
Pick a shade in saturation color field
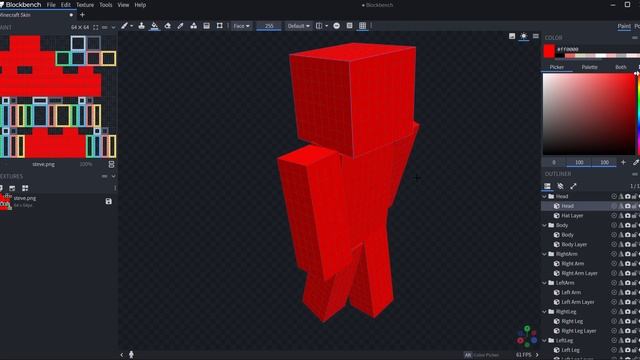[x=589, y=114]
